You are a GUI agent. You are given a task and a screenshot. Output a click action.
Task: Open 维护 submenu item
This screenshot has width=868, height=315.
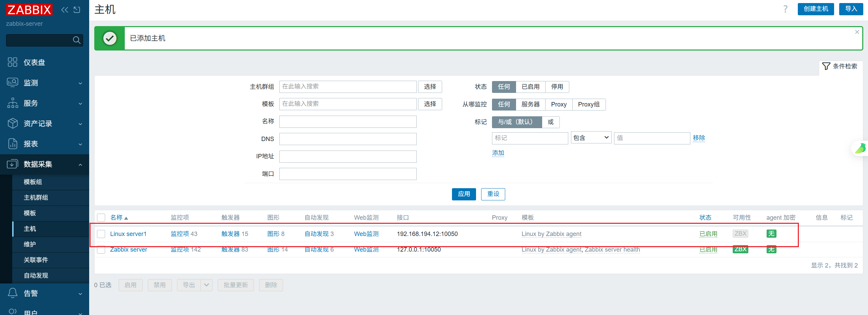(30, 244)
